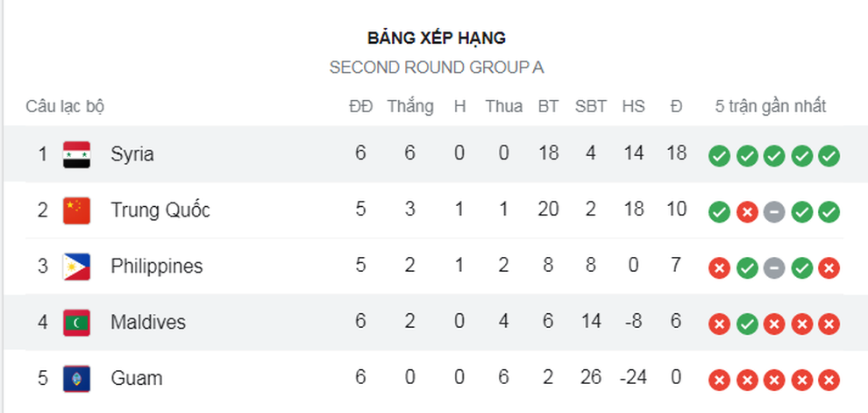This screenshot has width=868, height=413.
Task: Click Trung Quốc's red loss result icon
Action: point(747,212)
